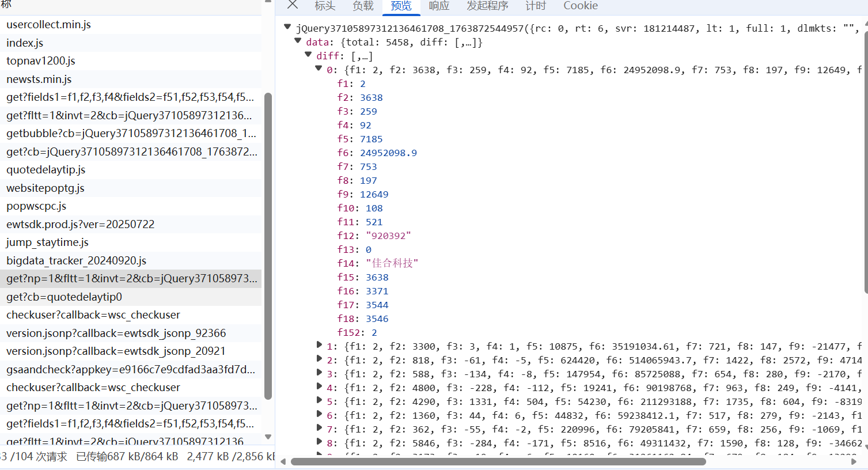868x470 pixels.
Task: Close the request details panel
Action: pyautogui.click(x=293, y=5)
